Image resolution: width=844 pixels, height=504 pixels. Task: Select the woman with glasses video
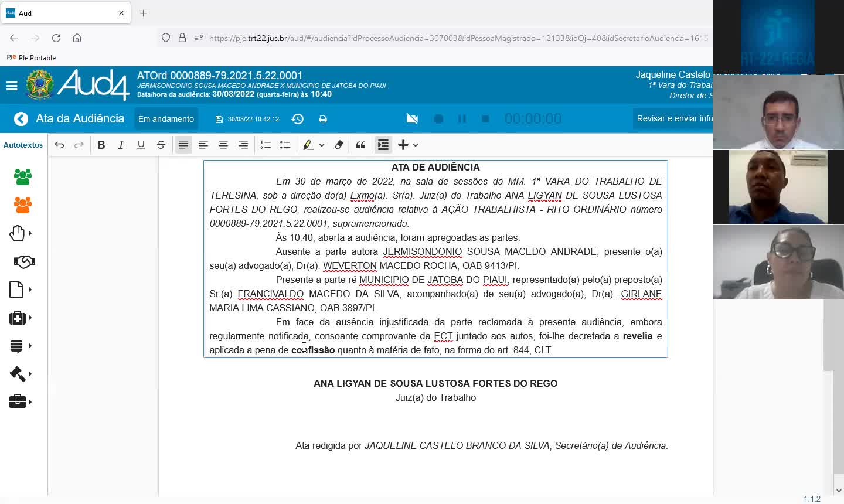778,262
